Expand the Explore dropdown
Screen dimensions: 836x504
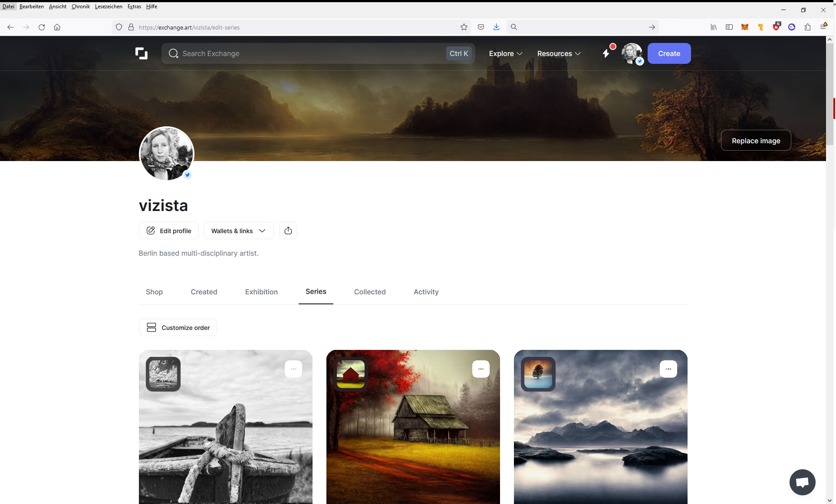[x=506, y=53]
